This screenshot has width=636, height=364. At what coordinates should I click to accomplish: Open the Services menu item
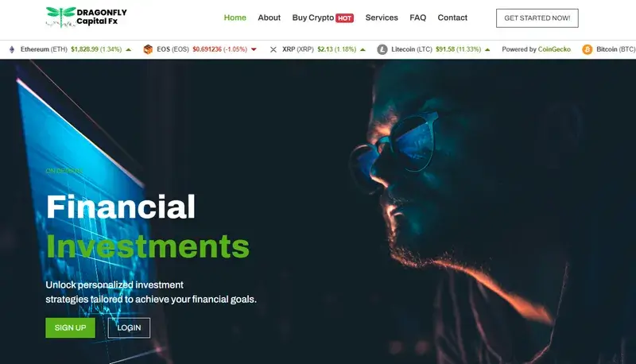(382, 17)
